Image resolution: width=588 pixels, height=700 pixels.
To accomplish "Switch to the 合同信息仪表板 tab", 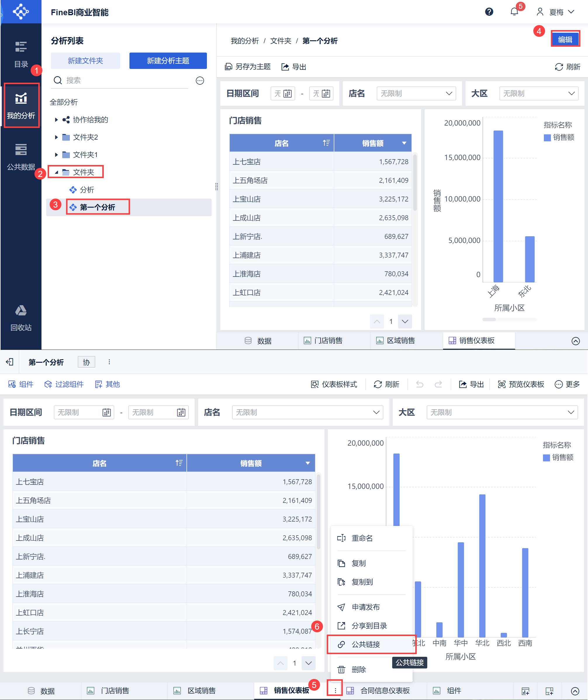I will coord(385,690).
